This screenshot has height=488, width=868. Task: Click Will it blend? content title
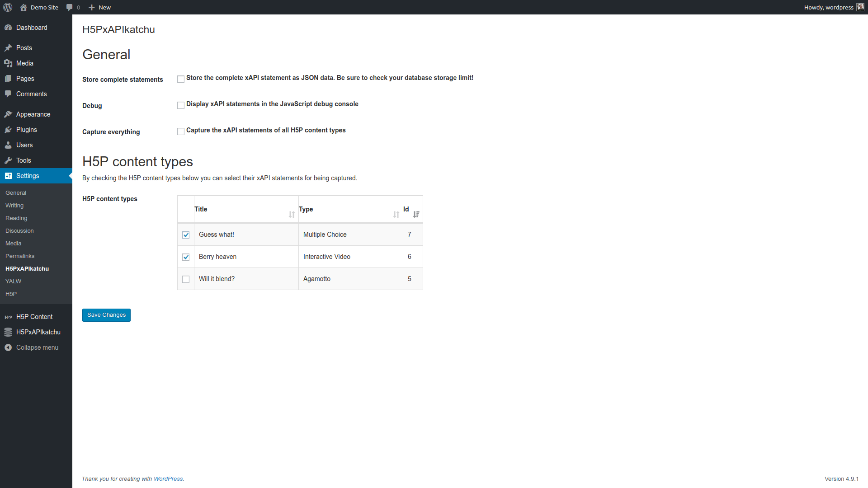pos(217,278)
